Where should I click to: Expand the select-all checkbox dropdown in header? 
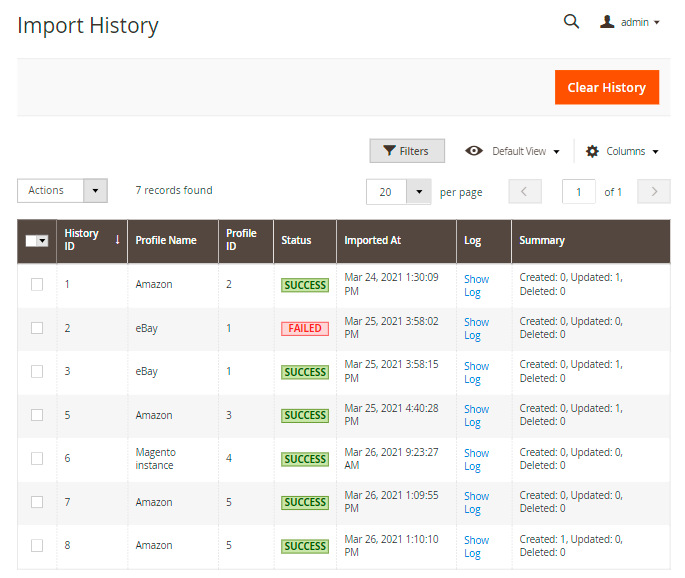coord(43,241)
